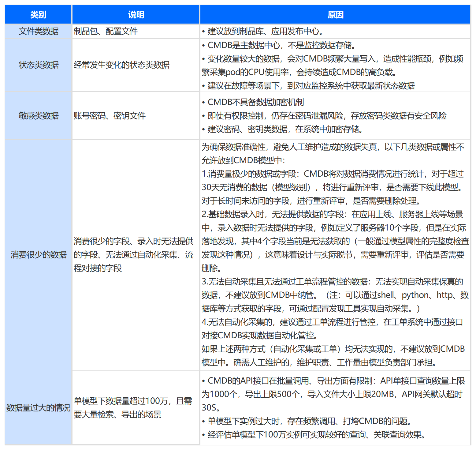Click the line 单模型下实例过大时

[x=307, y=421]
